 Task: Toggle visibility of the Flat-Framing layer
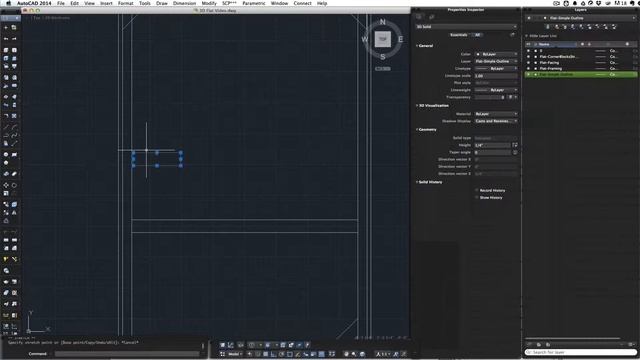click(529, 69)
